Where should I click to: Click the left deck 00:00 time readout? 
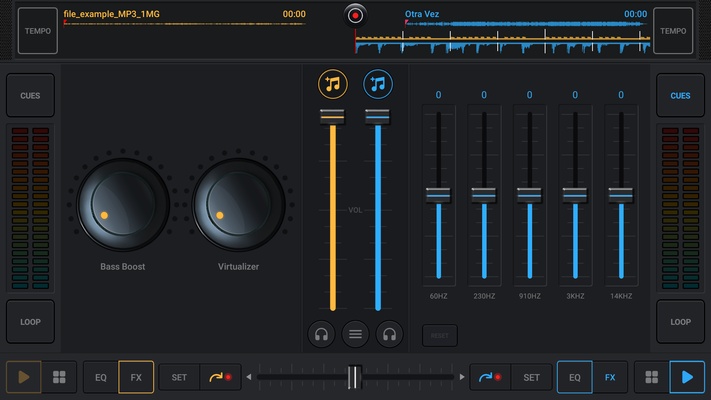(x=294, y=14)
